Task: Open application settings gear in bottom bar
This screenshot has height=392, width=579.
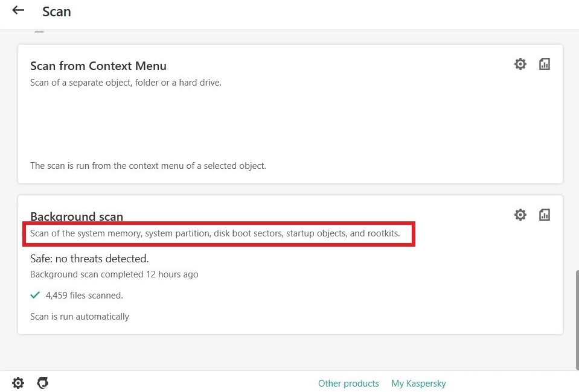Action: point(18,383)
